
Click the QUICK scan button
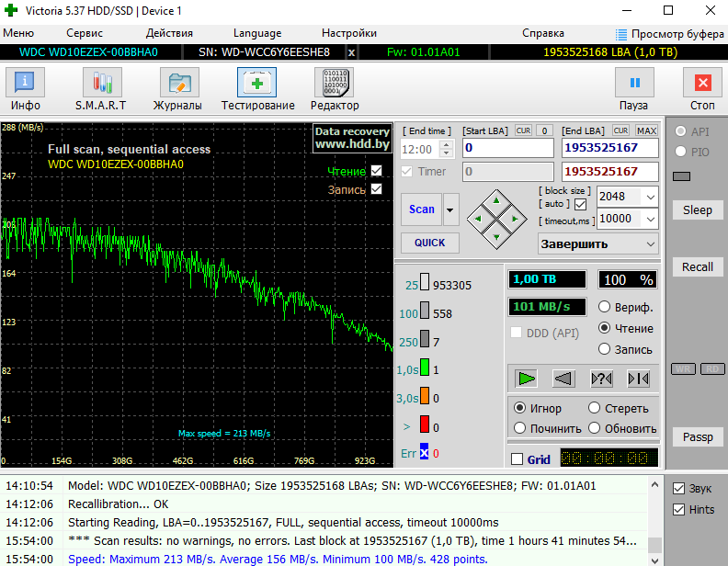pos(429,243)
